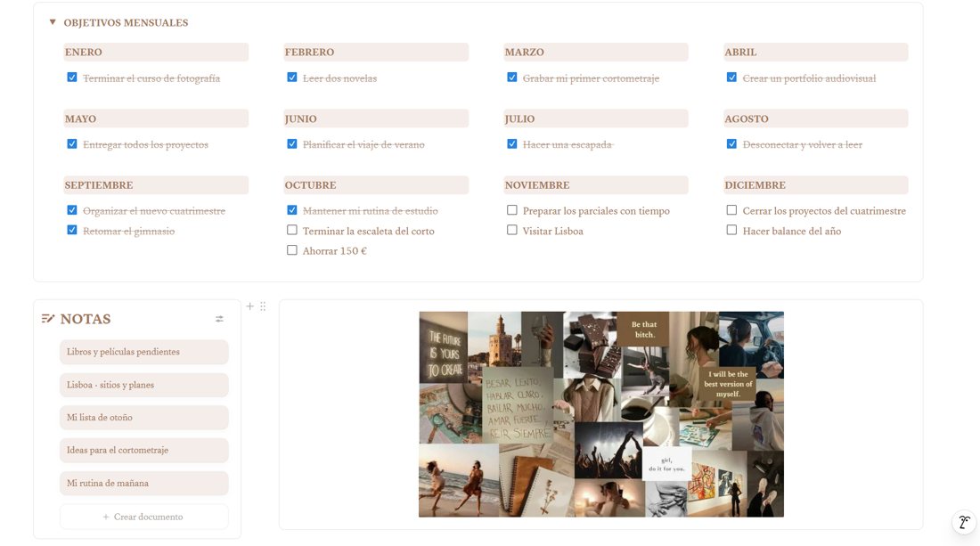Check the Visitar Lisboa task
The width and height of the screenshot is (980, 546).
click(512, 230)
